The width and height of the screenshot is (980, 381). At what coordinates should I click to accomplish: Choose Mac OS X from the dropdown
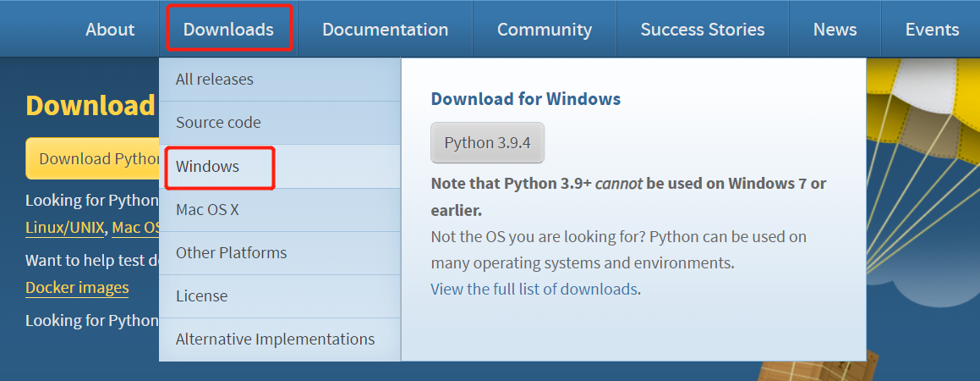click(207, 209)
